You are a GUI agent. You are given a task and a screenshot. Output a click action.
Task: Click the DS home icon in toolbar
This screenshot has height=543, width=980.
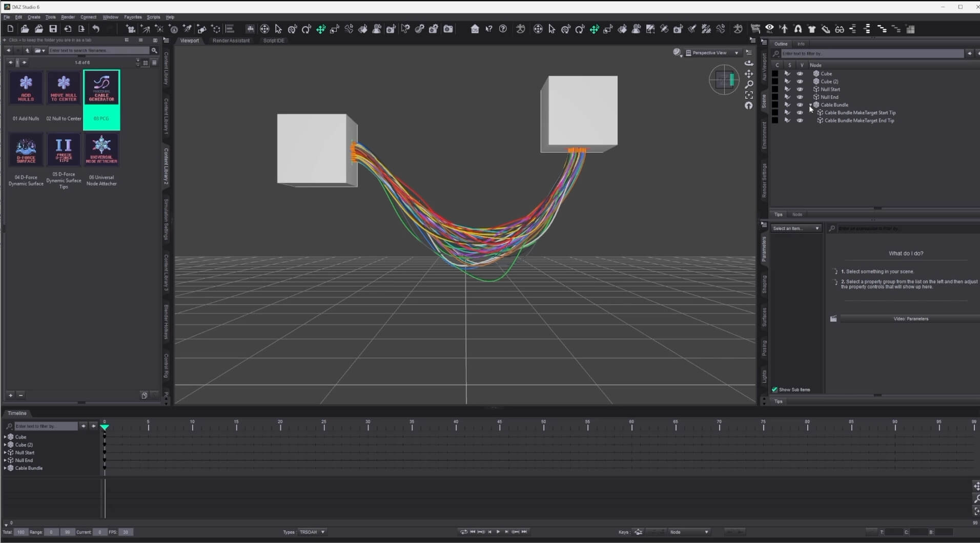475,29
